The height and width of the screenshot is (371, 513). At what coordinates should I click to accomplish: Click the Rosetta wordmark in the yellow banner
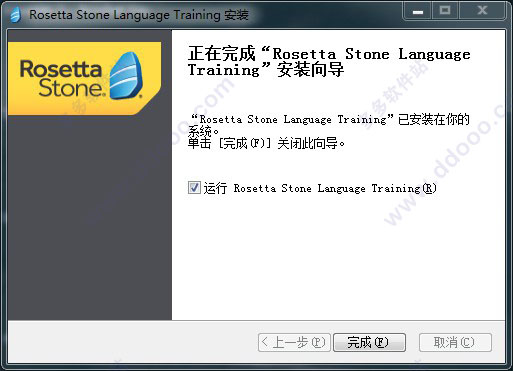point(61,69)
